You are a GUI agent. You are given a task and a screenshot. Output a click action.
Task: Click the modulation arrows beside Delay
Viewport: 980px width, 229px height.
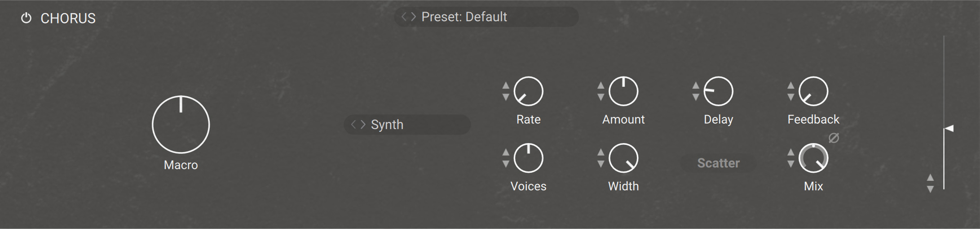point(696,91)
